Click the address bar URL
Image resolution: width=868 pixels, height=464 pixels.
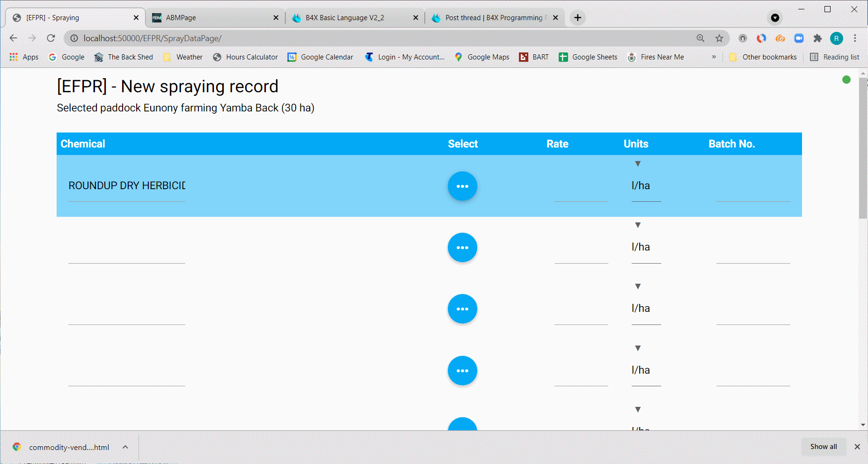[x=153, y=38]
